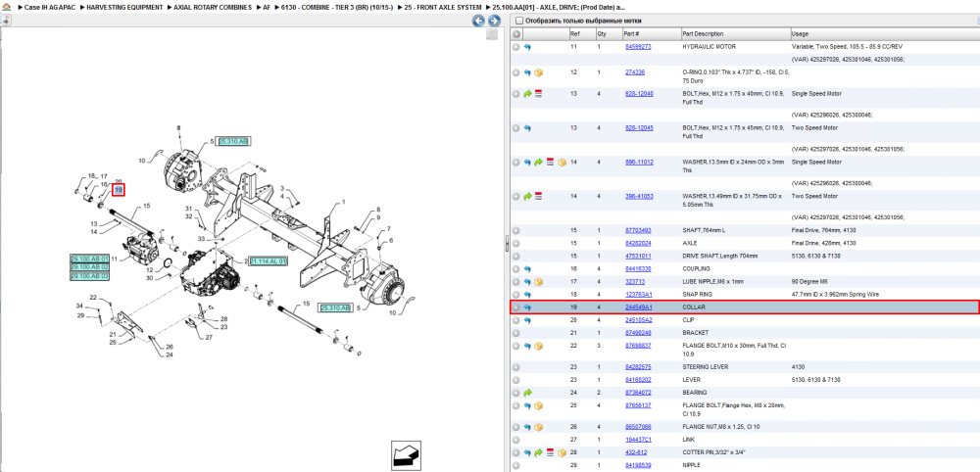Image resolution: width=980 pixels, height=472 pixels.
Task: Open diagram reference 29.100.AB 01
Action: (89, 259)
